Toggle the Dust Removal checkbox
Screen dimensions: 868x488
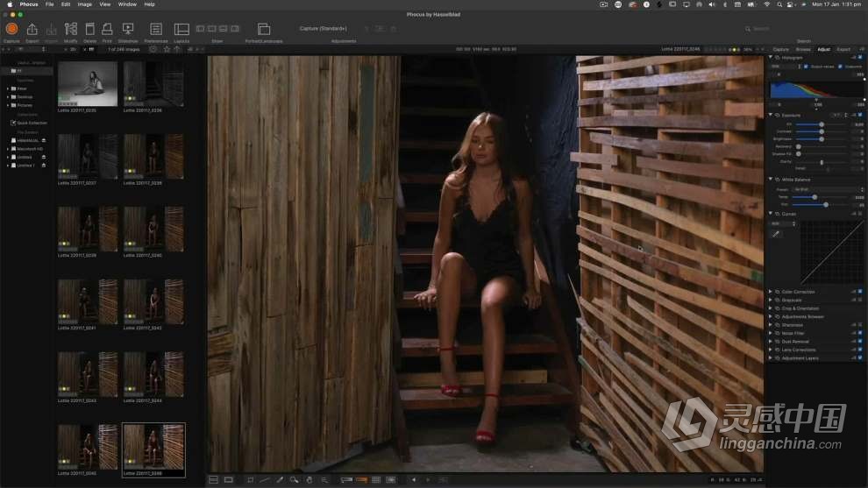(x=860, y=342)
